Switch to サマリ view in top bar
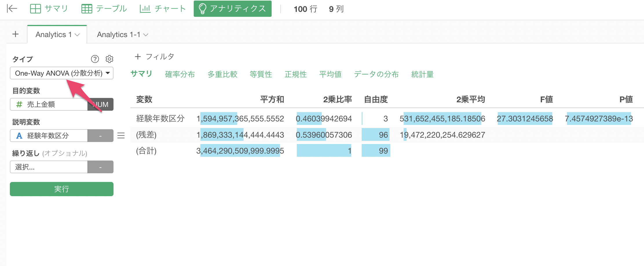The image size is (644, 266). coord(49,9)
